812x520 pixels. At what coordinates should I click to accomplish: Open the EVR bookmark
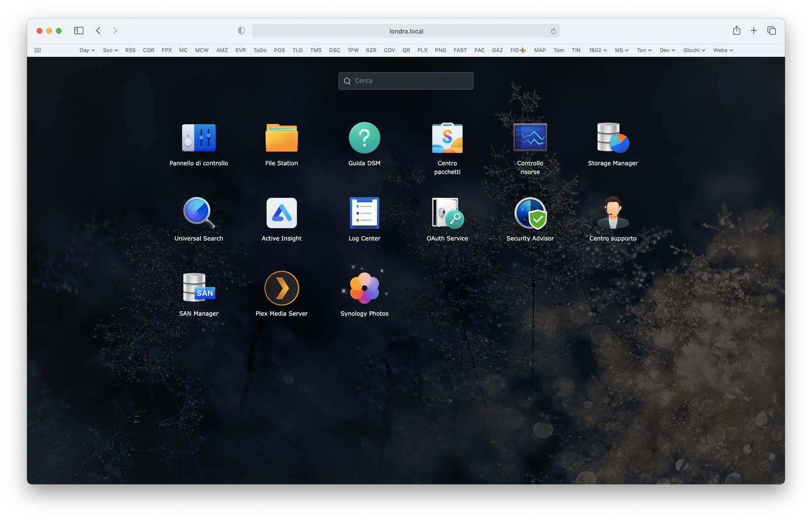241,50
